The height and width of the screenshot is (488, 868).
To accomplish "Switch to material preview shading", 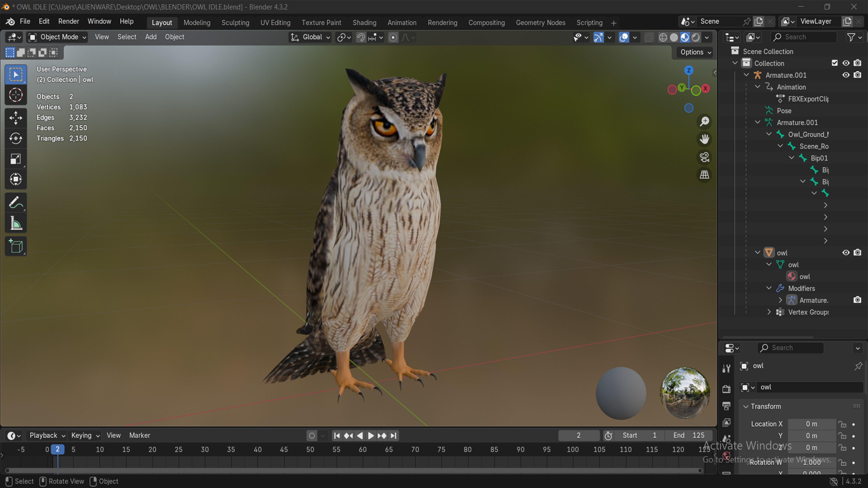I will point(685,37).
